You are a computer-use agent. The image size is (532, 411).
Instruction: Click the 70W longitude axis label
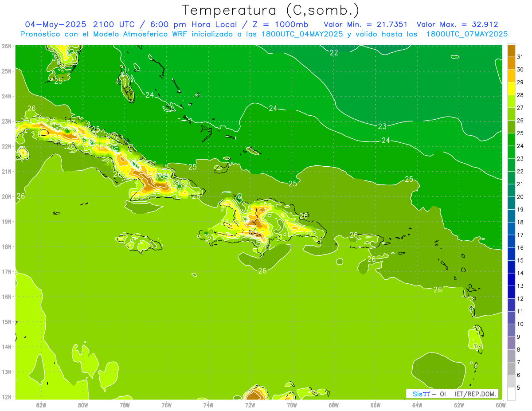(292, 405)
